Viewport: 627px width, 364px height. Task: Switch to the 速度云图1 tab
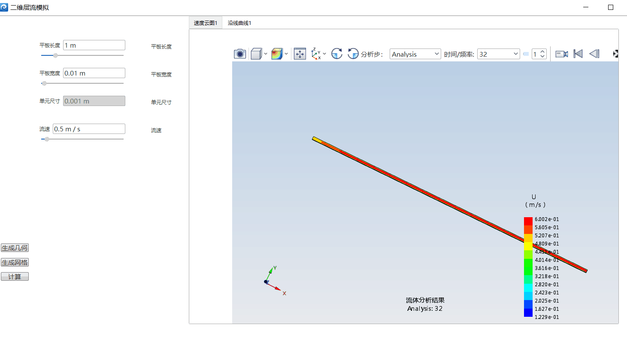click(x=206, y=23)
